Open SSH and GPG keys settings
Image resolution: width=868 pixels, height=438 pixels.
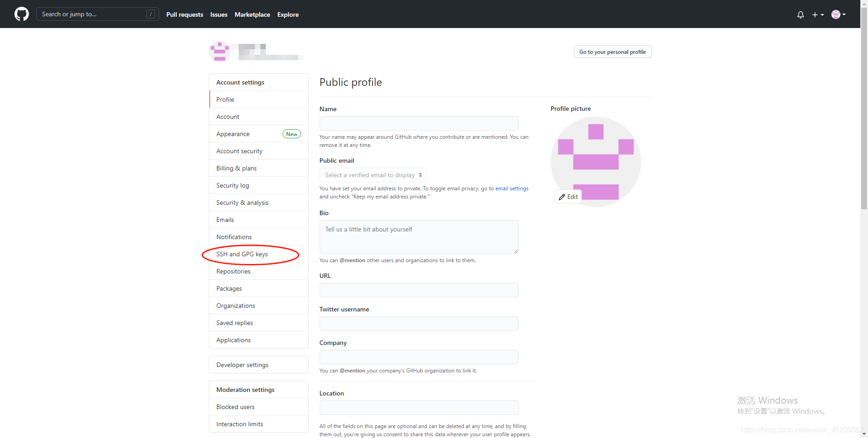[259, 254]
